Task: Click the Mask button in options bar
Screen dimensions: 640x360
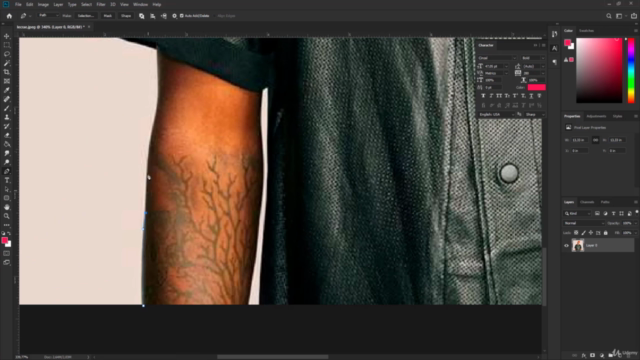Action: [x=108, y=16]
